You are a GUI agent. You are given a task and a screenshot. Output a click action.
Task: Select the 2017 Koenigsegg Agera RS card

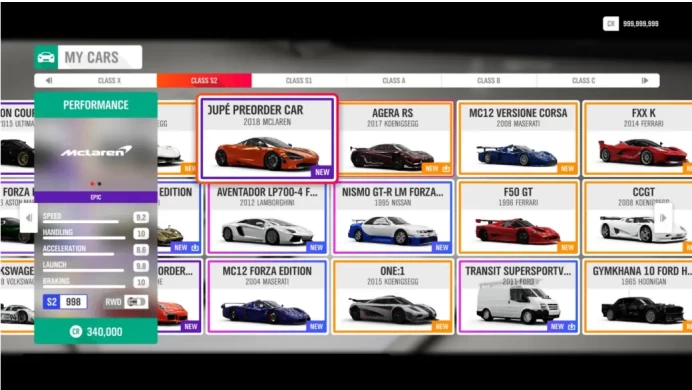[x=392, y=139]
